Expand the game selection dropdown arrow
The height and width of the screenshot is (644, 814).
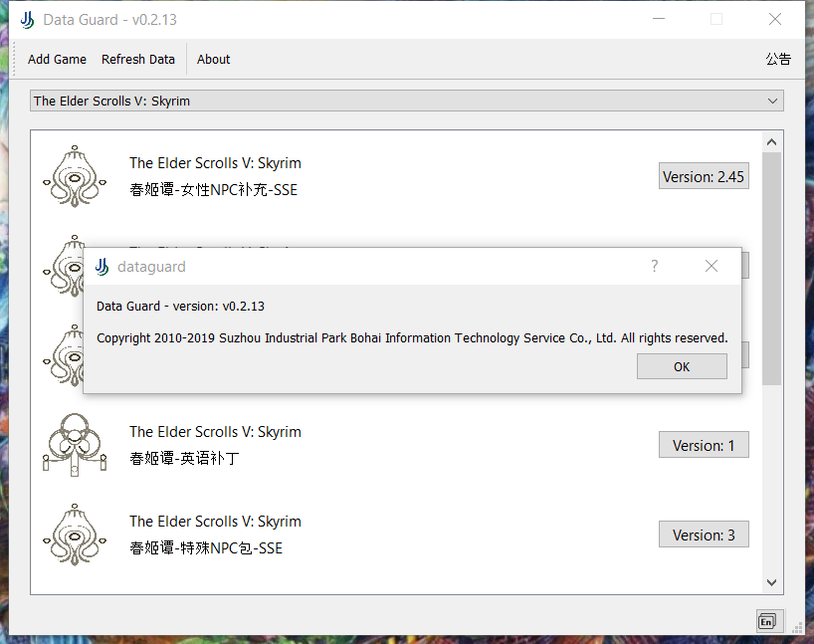coord(772,101)
